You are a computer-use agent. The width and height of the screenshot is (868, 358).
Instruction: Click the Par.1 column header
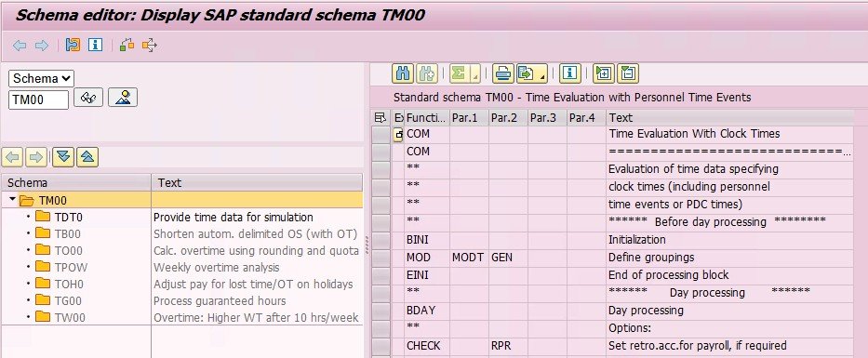click(x=469, y=117)
